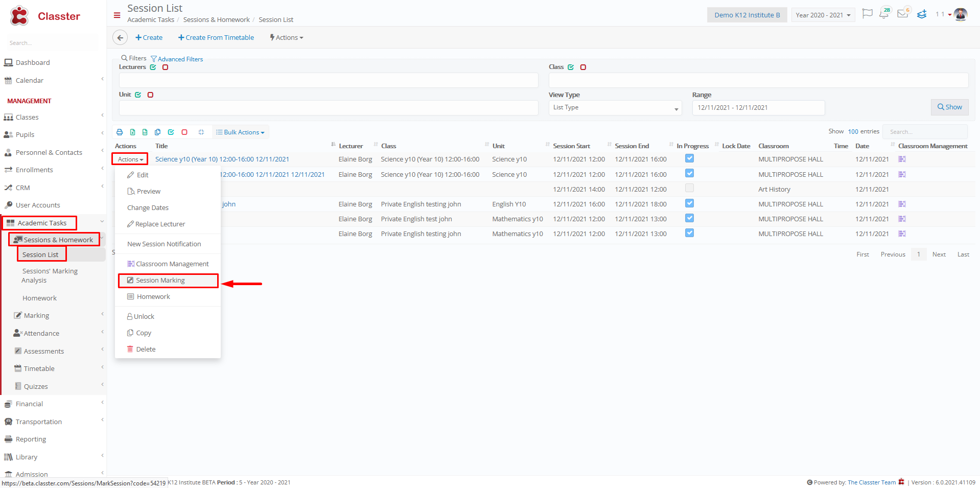This screenshot has width=980, height=488.
Task: Click the Show button
Action: point(949,107)
